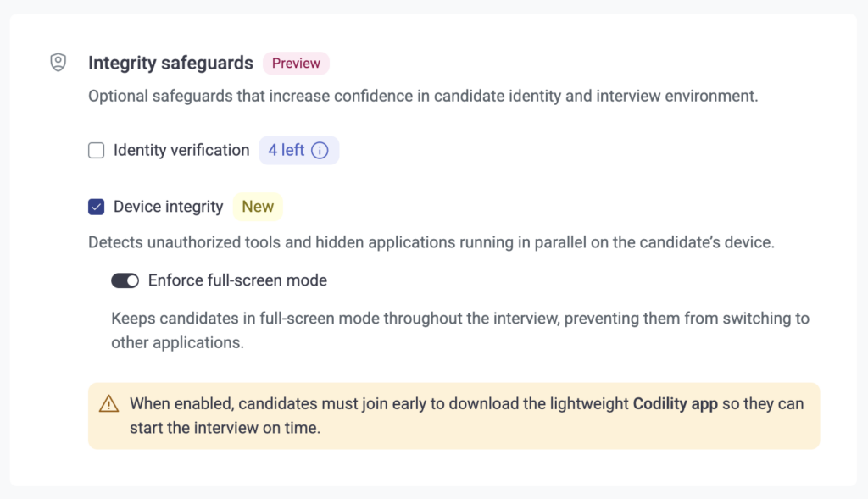The width and height of the screenshot is (868, 499).
Task: Click the Identity verification label
Action: (x=181, y=151)
